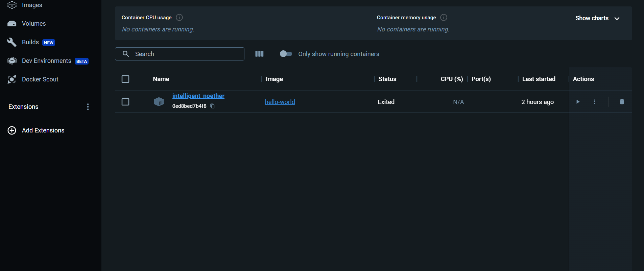This screenshot has height=271, width=644.
Task: Sort by Image column header
Action: (274, 79)
